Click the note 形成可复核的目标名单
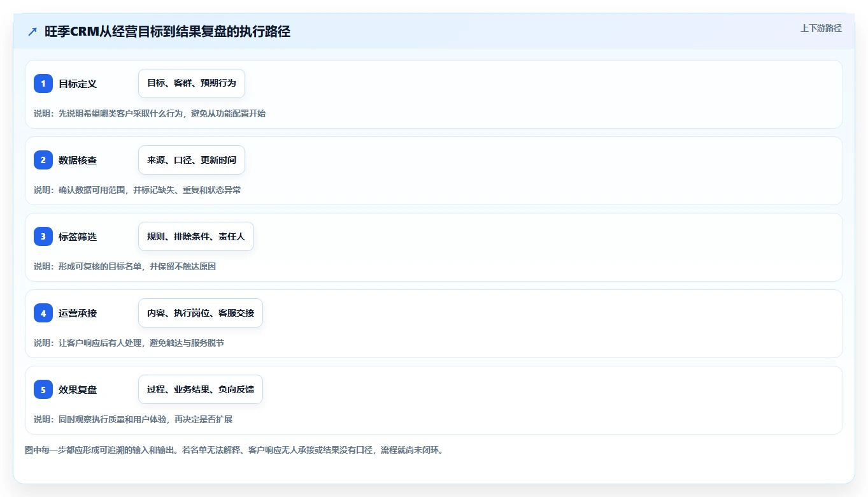The width and height of the screenshot is (868, 497). [100, 266]
